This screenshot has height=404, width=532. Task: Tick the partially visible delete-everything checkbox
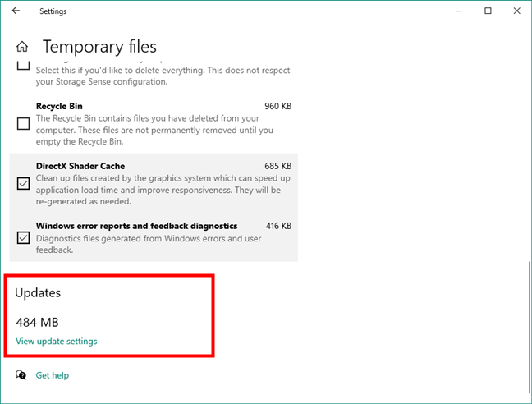tap(23, 66)
